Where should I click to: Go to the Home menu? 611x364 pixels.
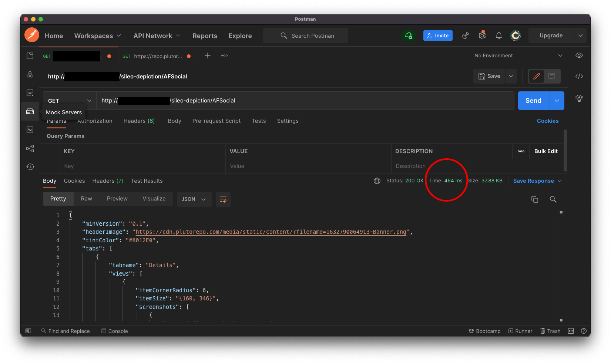coord(54,36)
